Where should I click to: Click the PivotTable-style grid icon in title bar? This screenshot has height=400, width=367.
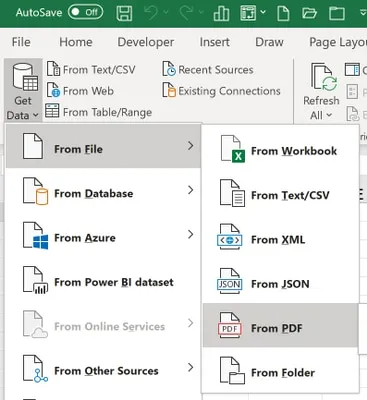(x=248, y=13)
